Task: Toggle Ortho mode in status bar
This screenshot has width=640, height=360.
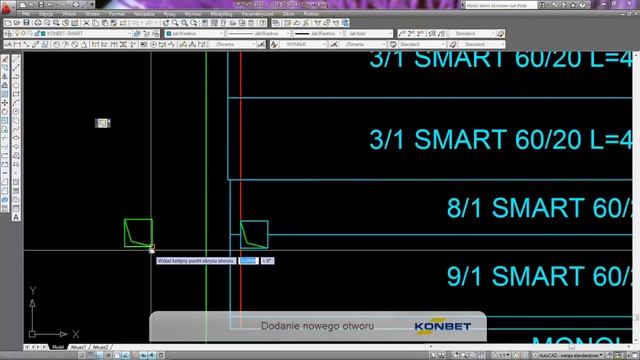Action: [100, 356]
